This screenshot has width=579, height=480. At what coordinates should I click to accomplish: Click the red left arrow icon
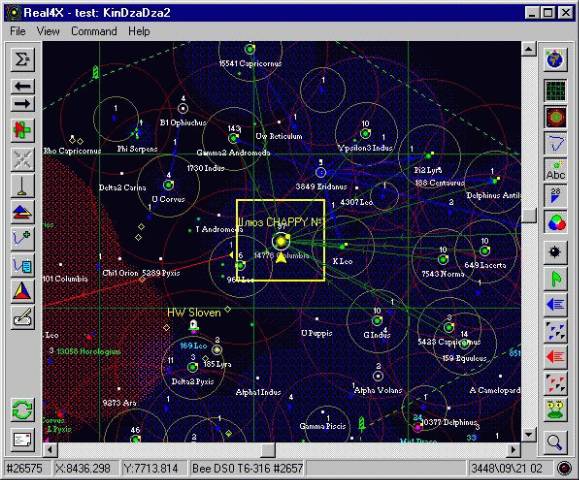coord(555,357)
